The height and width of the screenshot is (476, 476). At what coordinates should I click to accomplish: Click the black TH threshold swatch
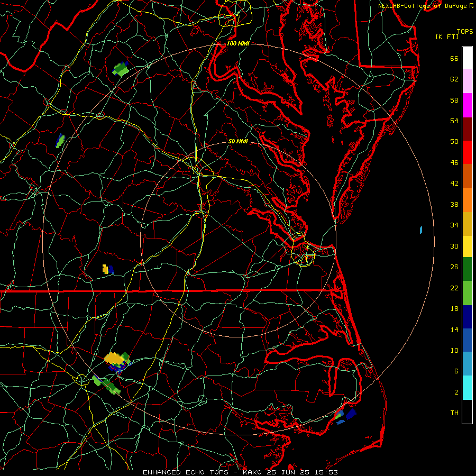point(467,411)
